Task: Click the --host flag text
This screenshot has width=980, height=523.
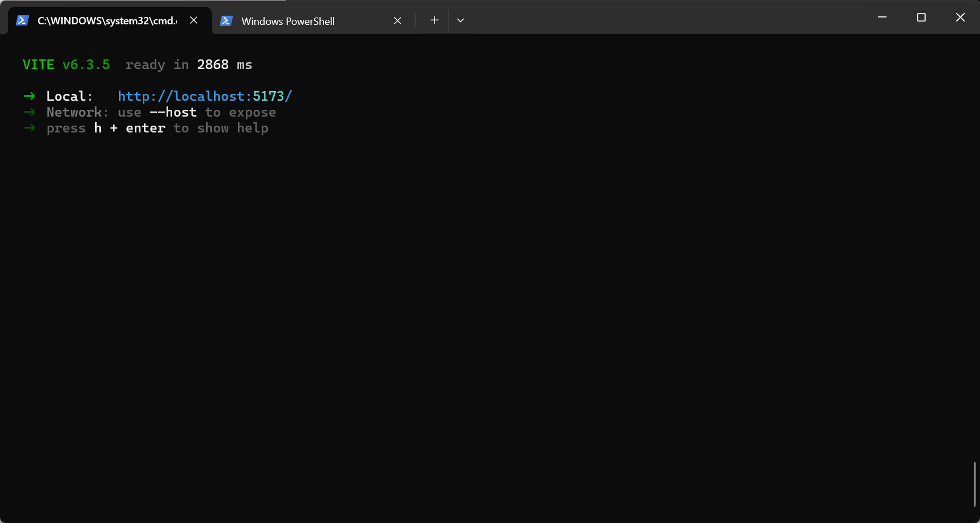Action: click(173, 112)
